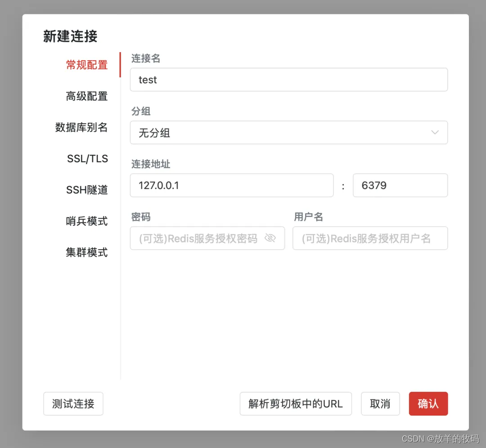Image resolution: width=486 pixels, height=448 pixels.
Task: Click the 用户名 label
Action: [308, 217]
